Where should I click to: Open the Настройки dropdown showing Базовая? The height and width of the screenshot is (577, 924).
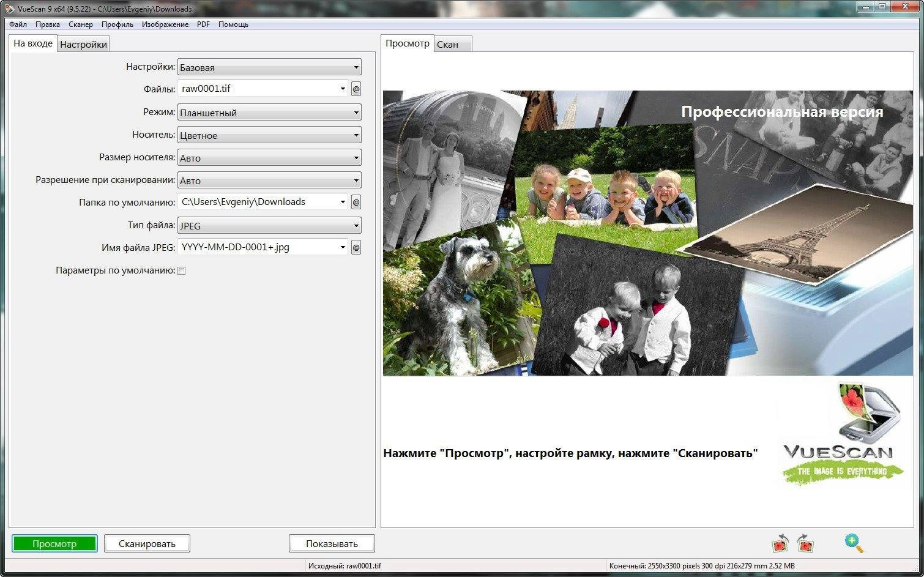[x=269, y=67]
